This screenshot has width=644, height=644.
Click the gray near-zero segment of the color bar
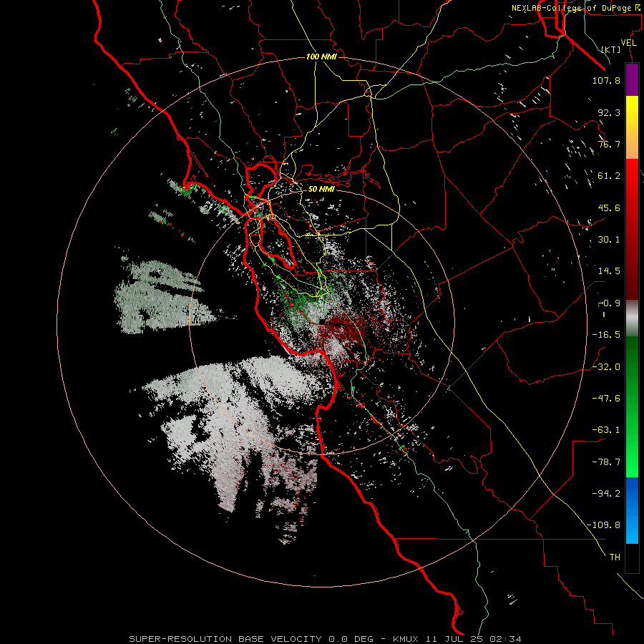pos(632,318)
